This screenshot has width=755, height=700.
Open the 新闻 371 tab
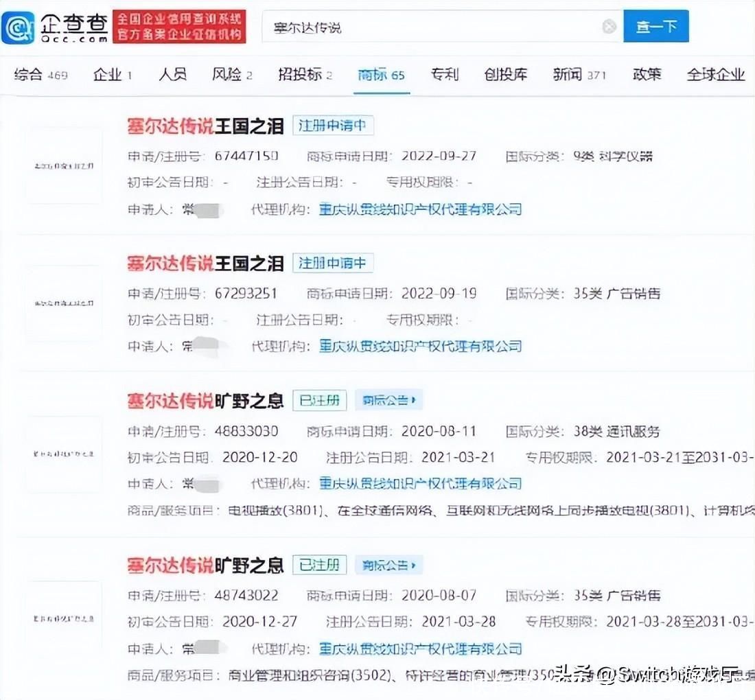click(x=579, y=75)
